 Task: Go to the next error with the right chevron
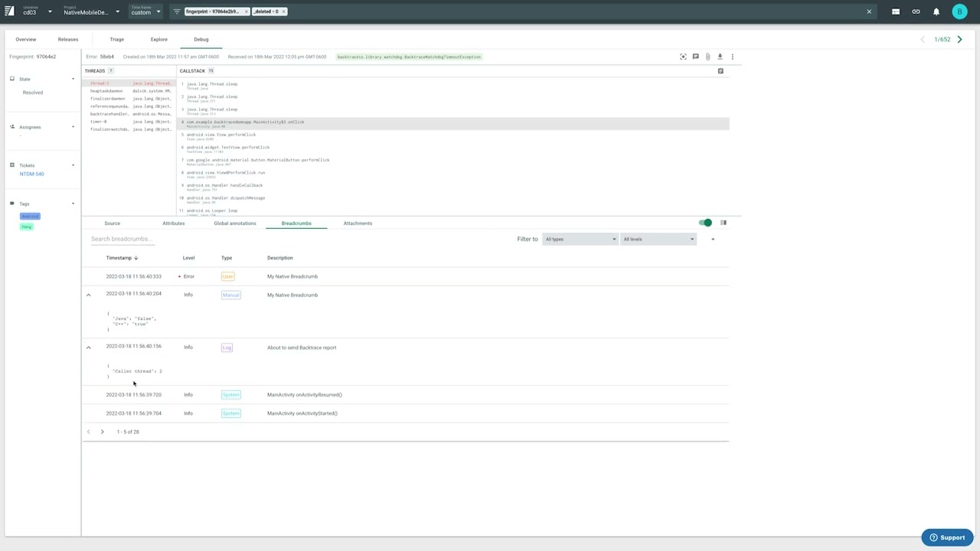tap(959, 39)
